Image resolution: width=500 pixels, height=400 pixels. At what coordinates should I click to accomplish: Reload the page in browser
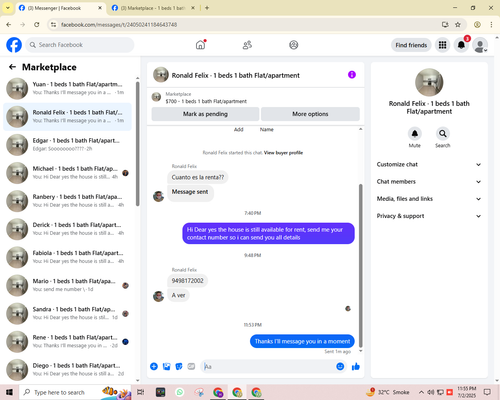(37, 24)
